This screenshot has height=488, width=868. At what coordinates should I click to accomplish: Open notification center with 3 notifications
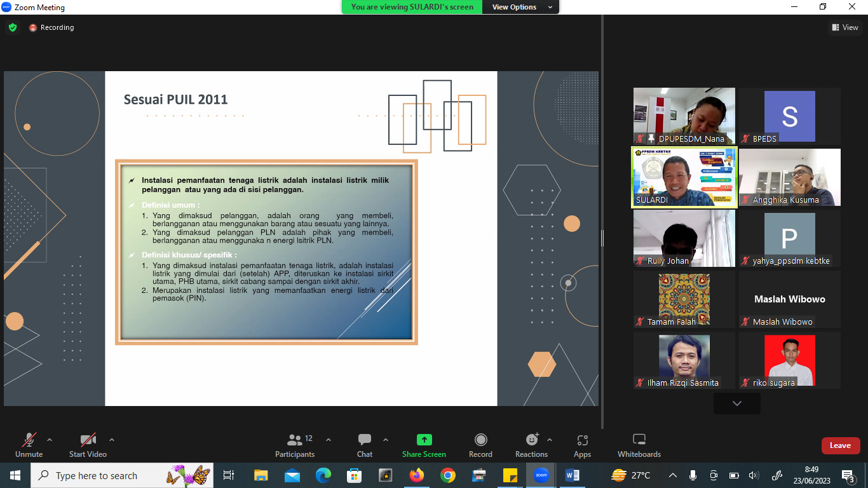(x=848, y=475)
